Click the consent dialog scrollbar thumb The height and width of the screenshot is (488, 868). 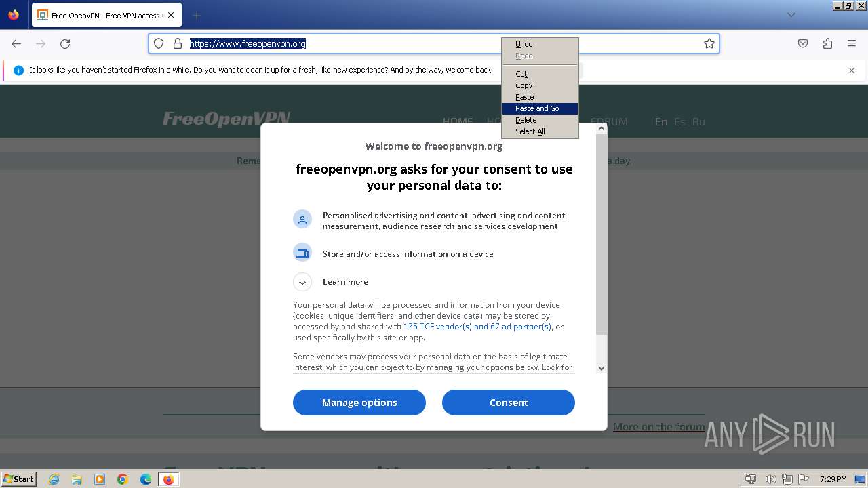601,234
